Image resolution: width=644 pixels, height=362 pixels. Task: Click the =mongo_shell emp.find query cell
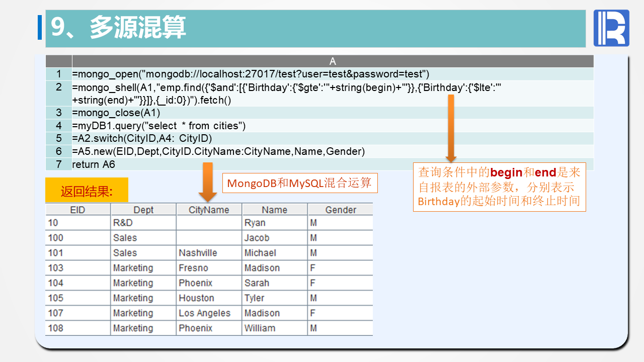(x=333, y=94)
